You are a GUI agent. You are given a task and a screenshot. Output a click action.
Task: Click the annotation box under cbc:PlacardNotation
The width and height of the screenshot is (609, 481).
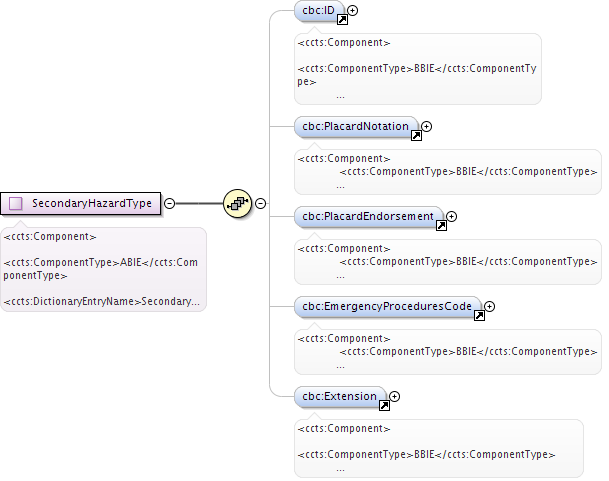(x=448, y=172)
